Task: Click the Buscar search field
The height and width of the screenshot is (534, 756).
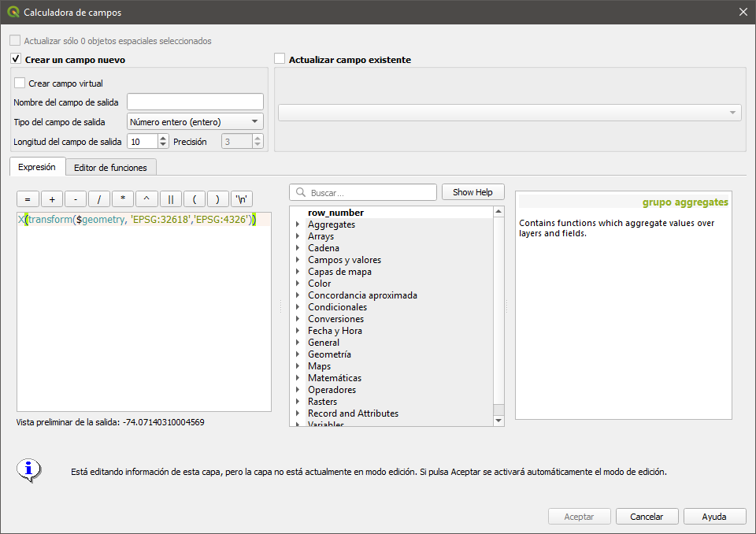Action: [362, 192]
